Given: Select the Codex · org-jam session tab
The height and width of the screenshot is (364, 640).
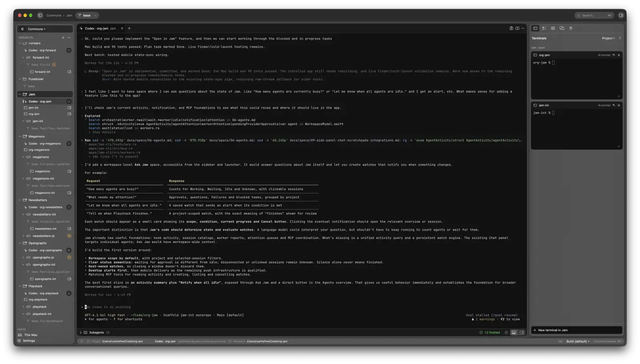Looking at the screenshot, I should (100, 28).
